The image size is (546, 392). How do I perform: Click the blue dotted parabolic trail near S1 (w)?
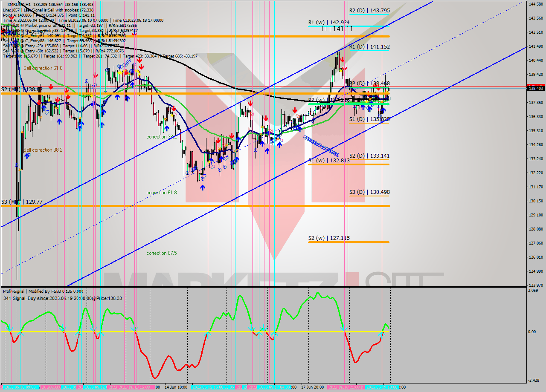(321, 146)
